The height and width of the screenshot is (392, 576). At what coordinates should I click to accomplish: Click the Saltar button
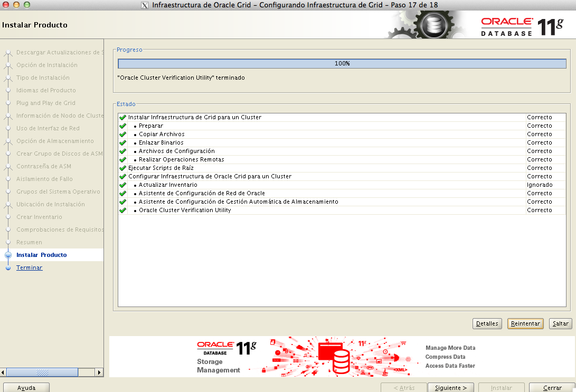[560, 323]
